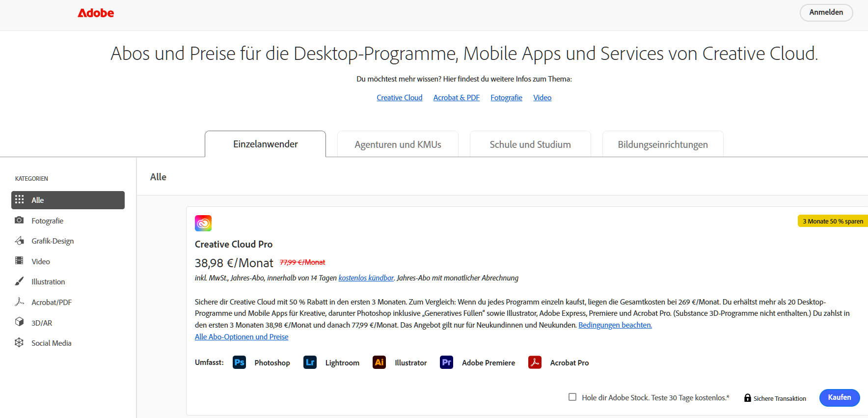Click the Illustrator Ai icon
This screenshot has height=418, width=868.
379,362
